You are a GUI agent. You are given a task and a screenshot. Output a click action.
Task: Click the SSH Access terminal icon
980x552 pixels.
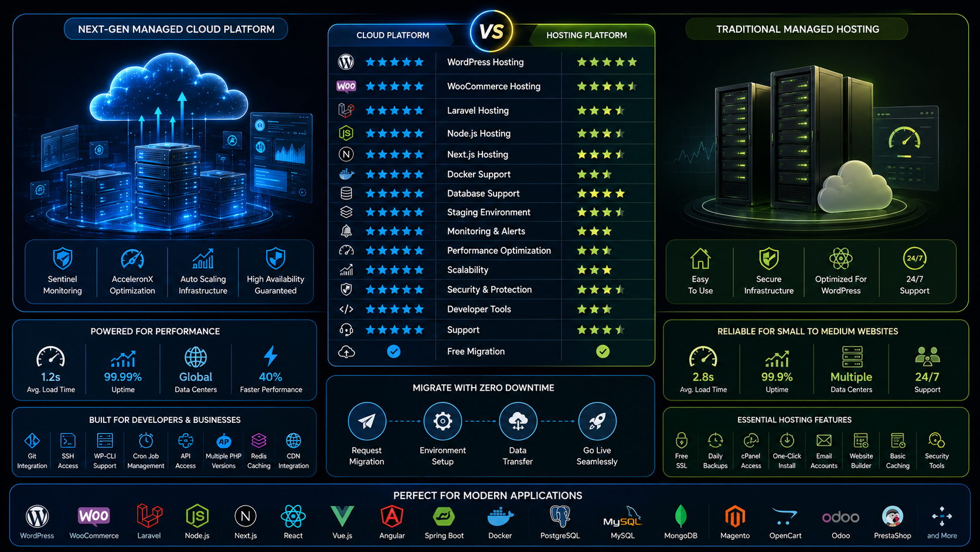click(x=68, y=440)
